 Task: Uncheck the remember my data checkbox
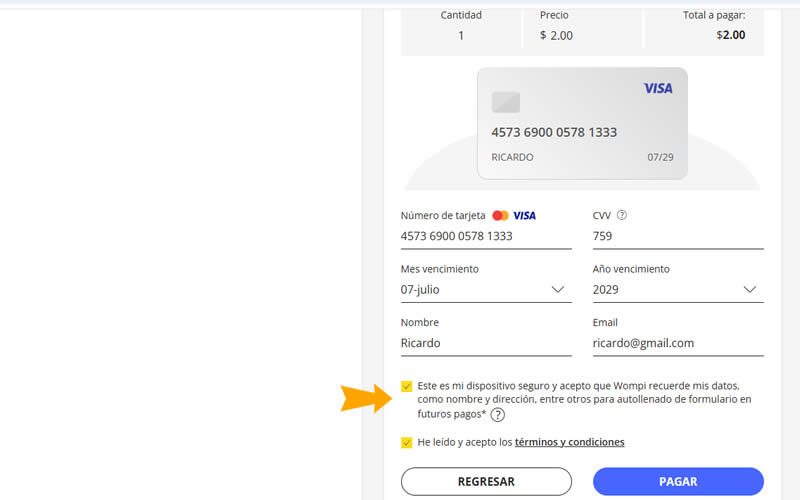click(406, 386)
